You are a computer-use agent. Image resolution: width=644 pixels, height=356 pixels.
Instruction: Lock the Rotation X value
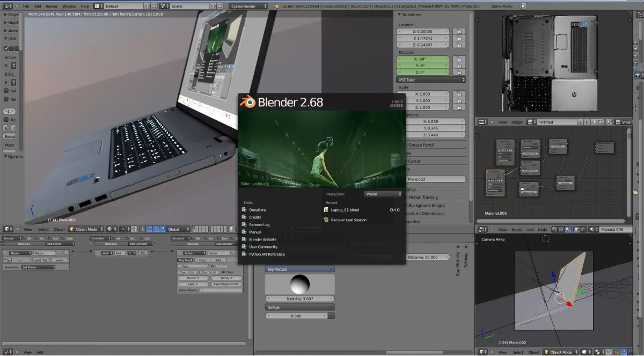point(459,59)
